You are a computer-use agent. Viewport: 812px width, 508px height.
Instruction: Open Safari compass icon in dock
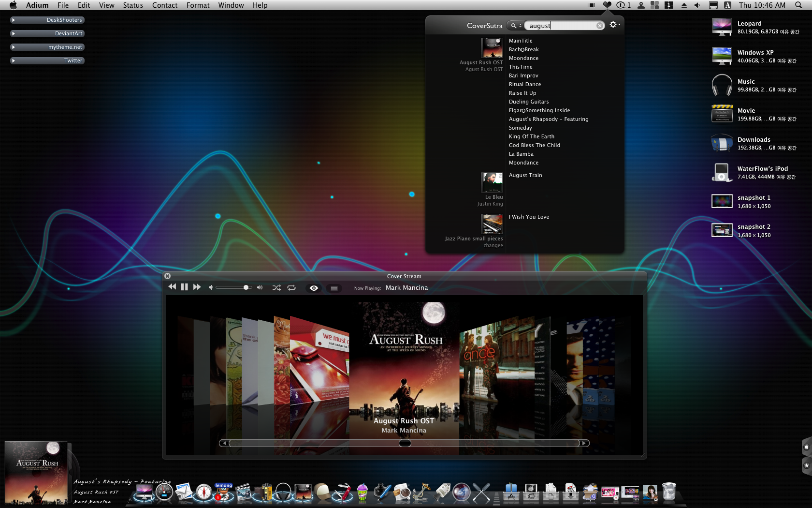point(204,492)
